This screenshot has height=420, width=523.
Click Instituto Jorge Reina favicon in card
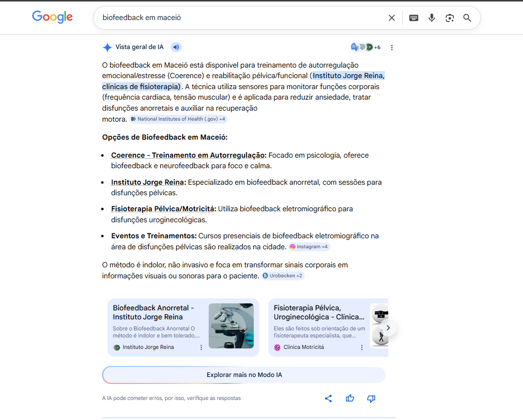coord(117,347)
